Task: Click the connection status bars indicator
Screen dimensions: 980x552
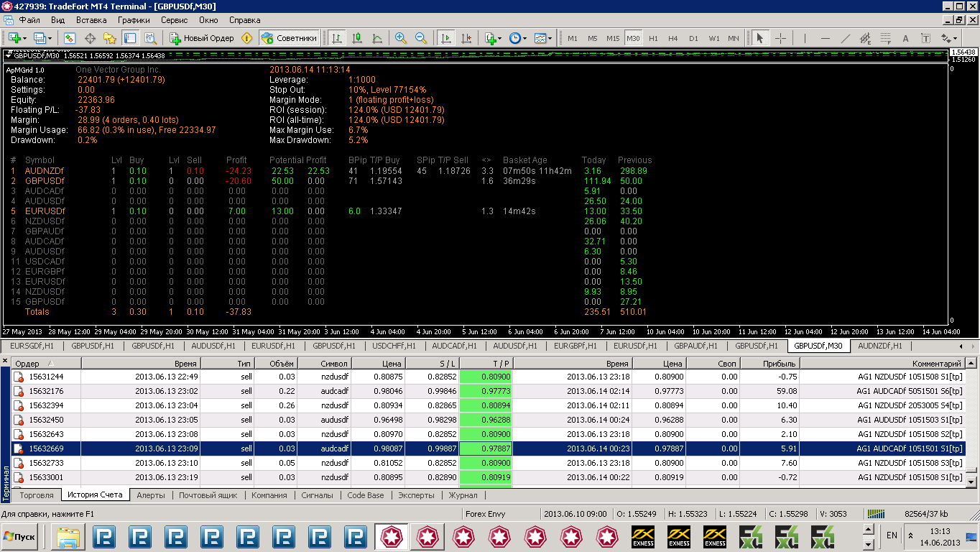Action: point(877,514)
